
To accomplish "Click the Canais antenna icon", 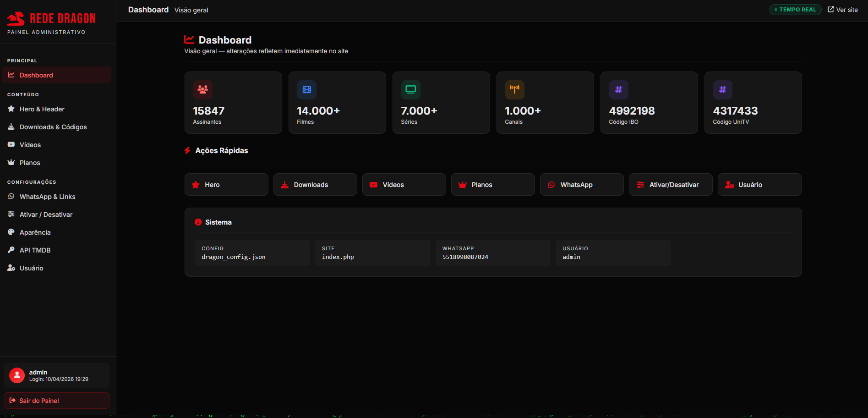I will (x=515, y=90).
